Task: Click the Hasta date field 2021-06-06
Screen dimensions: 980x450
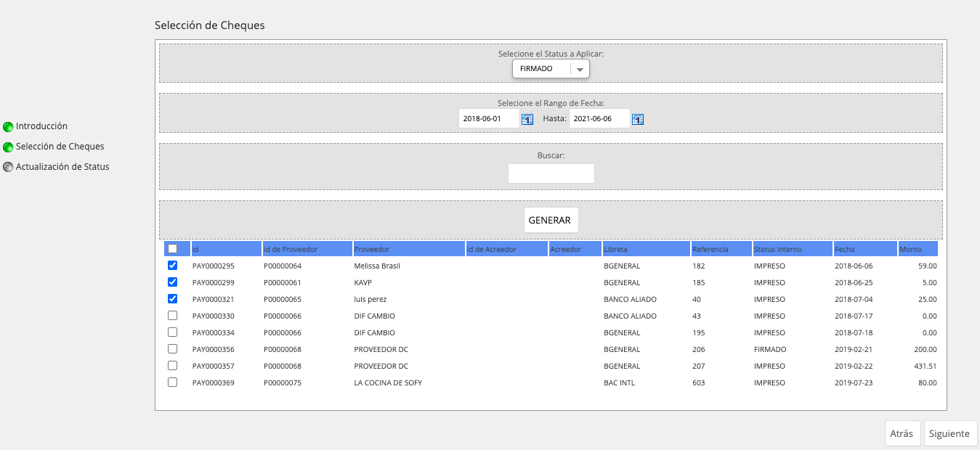Action: 599,119
